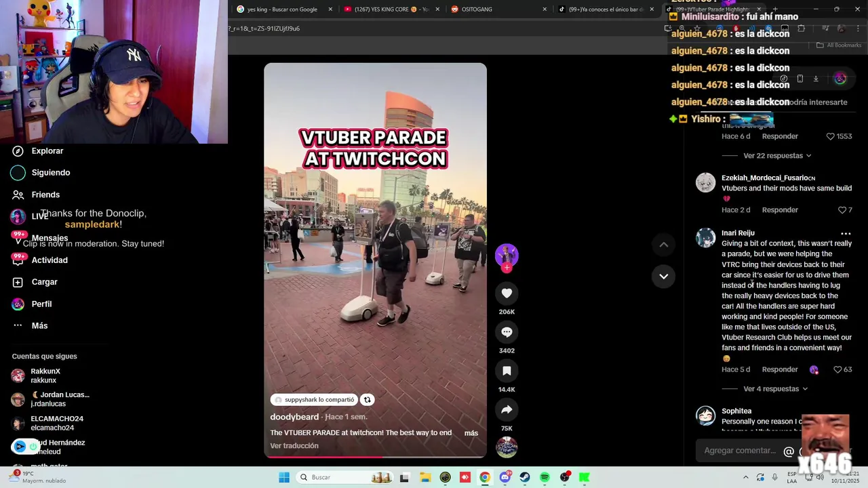Like the comment with 1553 likes
The width and height of the screenshot is (868, 488).
point(830,136)
